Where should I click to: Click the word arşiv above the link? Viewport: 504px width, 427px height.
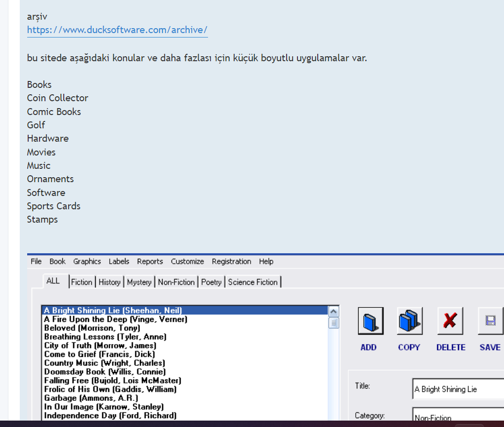[37, 17]
